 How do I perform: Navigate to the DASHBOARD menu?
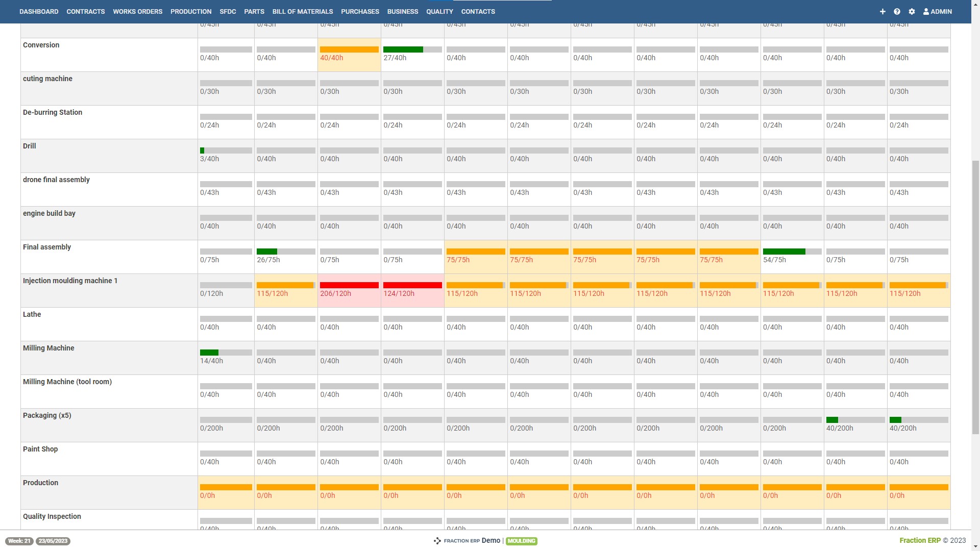[x=39, y=11]
